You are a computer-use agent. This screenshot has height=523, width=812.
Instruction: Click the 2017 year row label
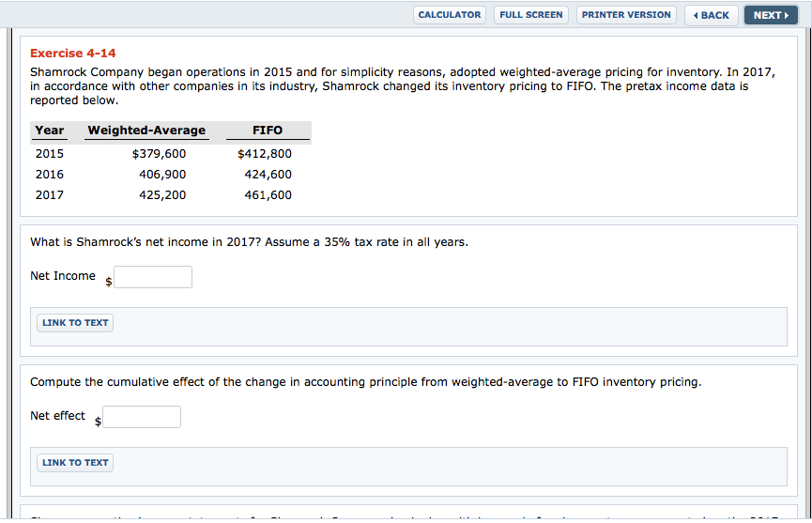[50, 195]
